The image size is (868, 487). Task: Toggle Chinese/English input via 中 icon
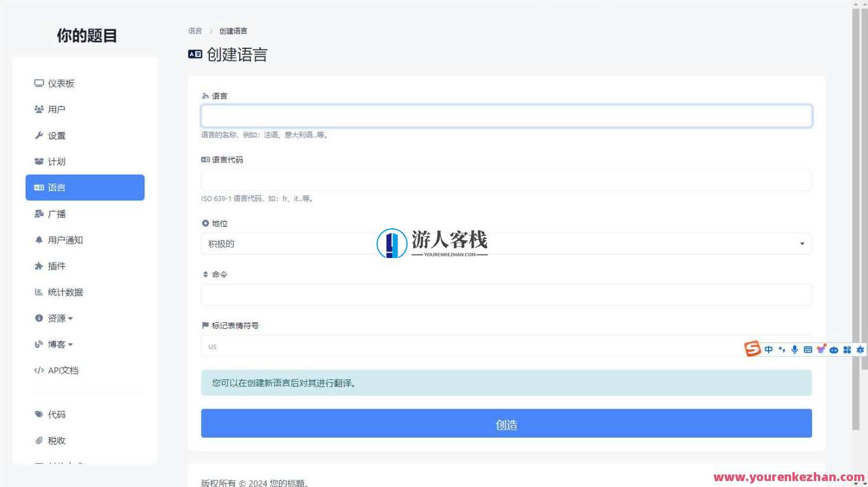769,350
